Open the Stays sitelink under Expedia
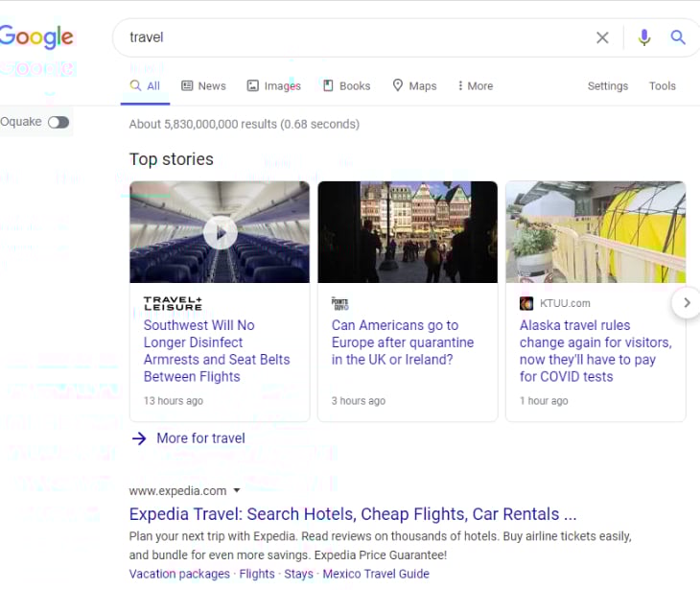The width and height of the screenshot is (700, 590). pos(298,574)
